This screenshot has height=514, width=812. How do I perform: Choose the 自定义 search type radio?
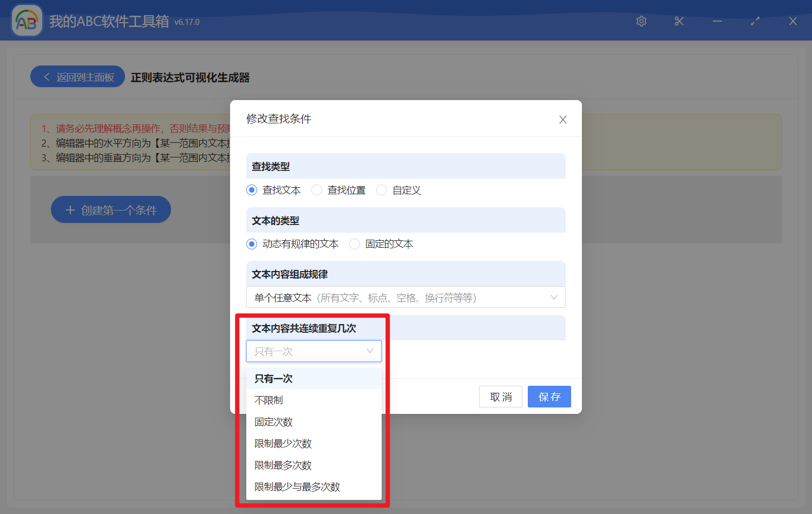coord(382,190)
